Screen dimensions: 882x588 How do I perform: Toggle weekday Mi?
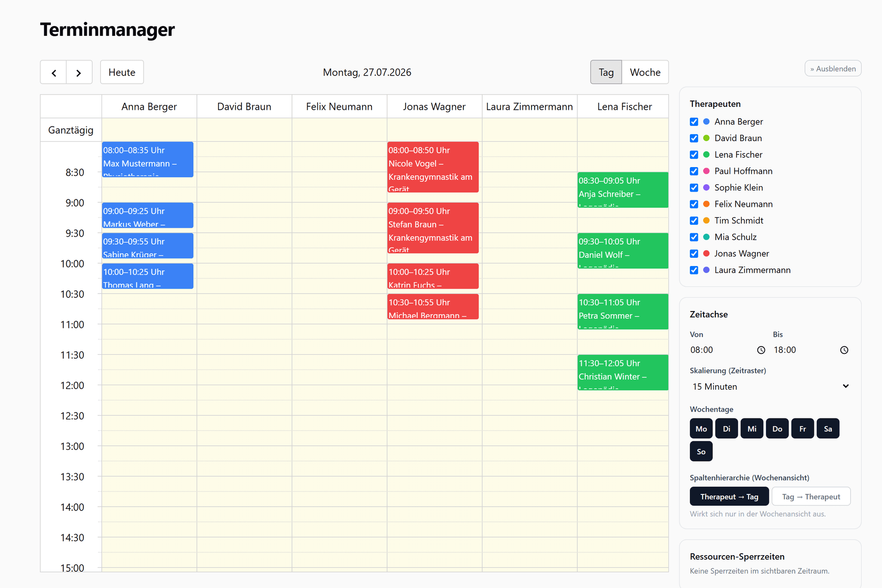tap(752, 429)
